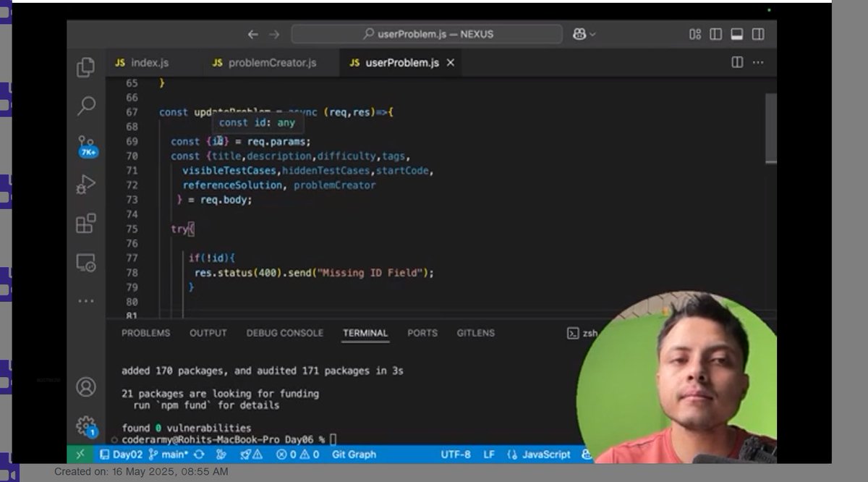Click 'Missing ID Field' string on line 78
868x482 pixels.
371,273
